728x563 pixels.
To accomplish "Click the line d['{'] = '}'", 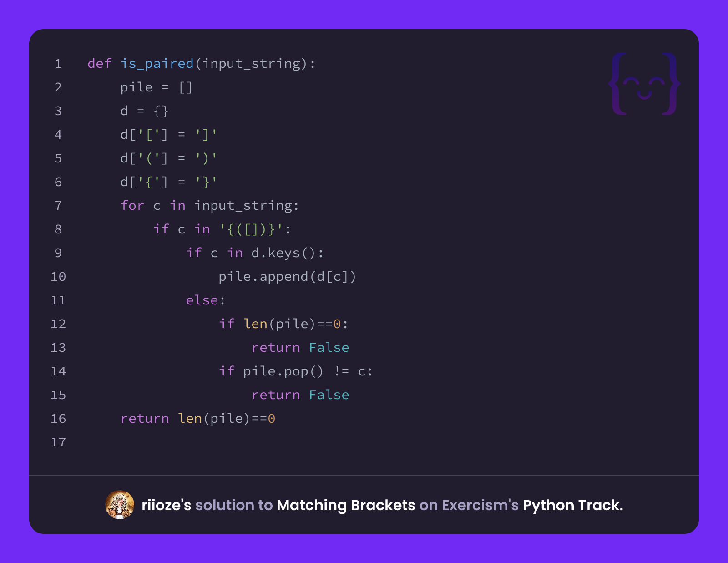I will (169, 182).
